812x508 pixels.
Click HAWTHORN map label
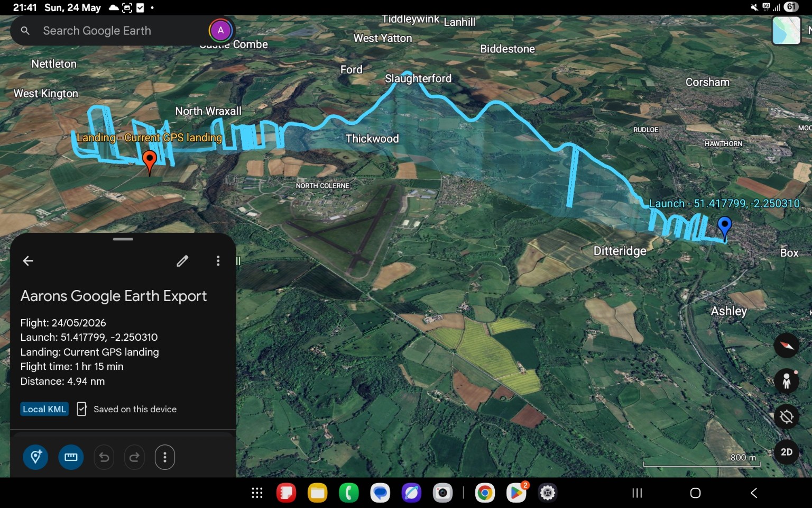[723, 143]
